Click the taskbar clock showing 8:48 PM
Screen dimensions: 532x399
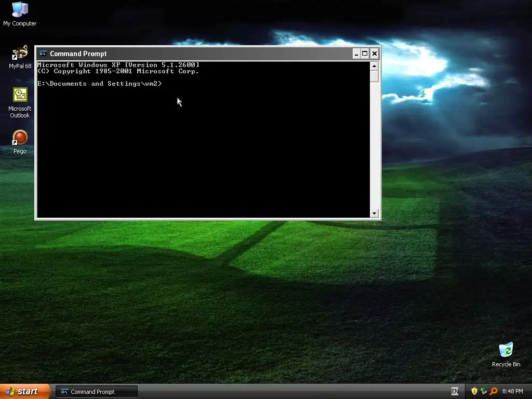512,391
